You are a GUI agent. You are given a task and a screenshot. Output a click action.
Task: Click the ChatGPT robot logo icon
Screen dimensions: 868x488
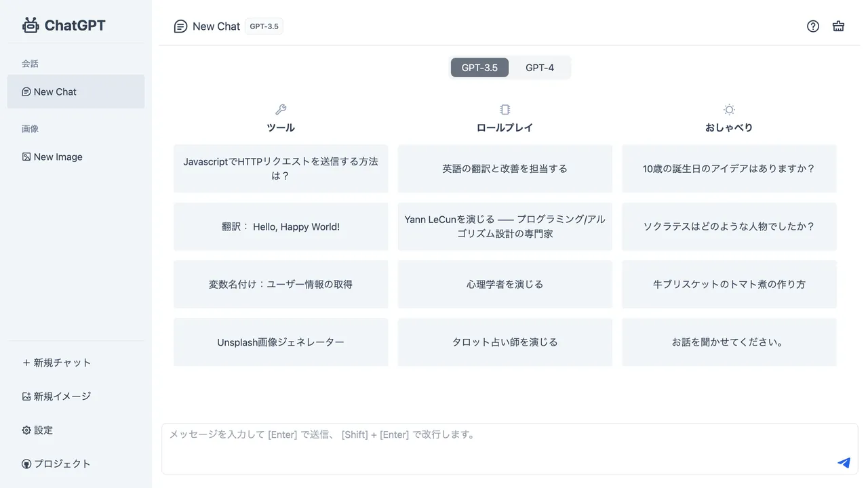coord(31,26)
